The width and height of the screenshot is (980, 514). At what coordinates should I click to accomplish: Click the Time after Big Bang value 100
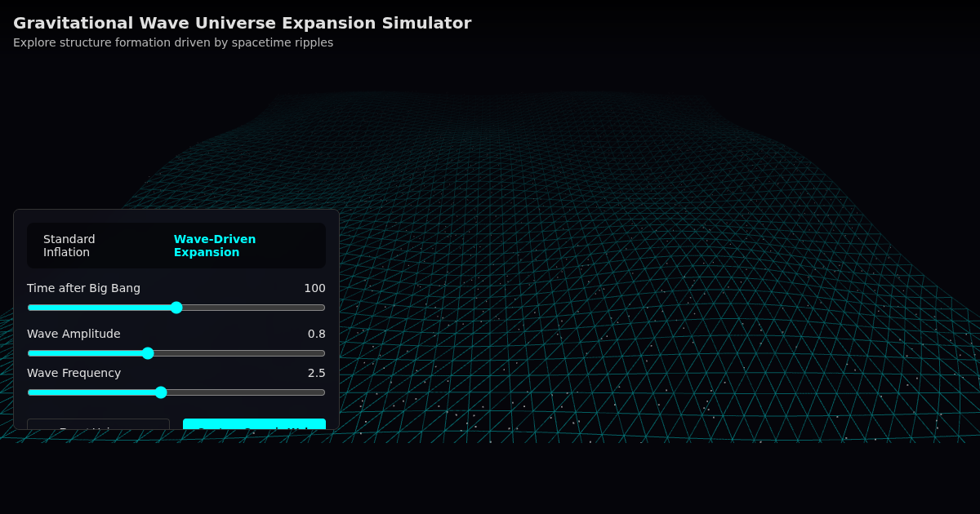click(314, 288)
